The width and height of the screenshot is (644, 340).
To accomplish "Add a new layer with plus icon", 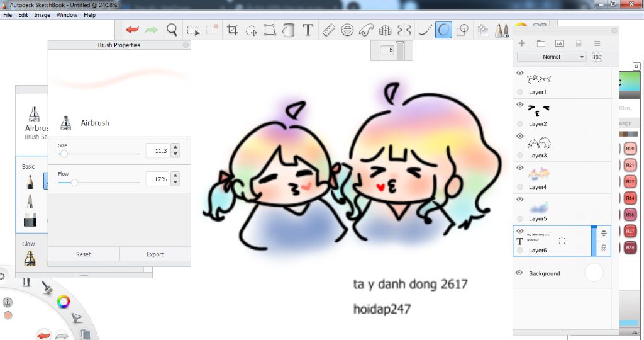I will coord(521,43).
